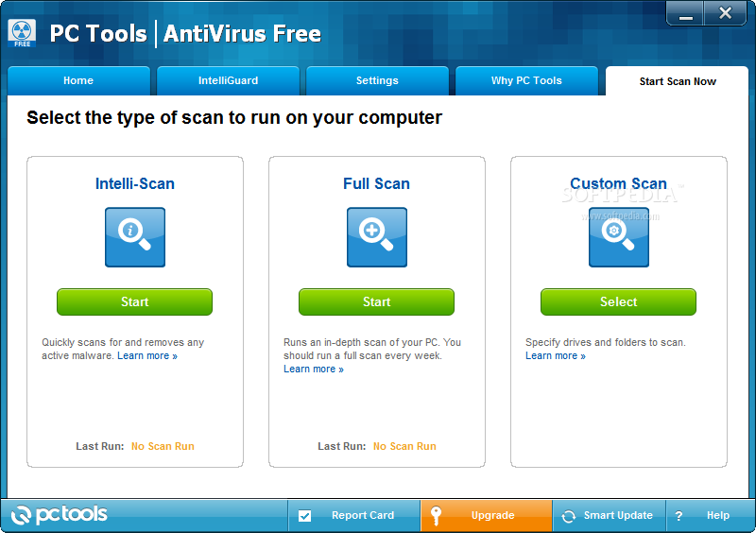
Task: Click Learn more under Custom Scan
Action: click(555, 356)
